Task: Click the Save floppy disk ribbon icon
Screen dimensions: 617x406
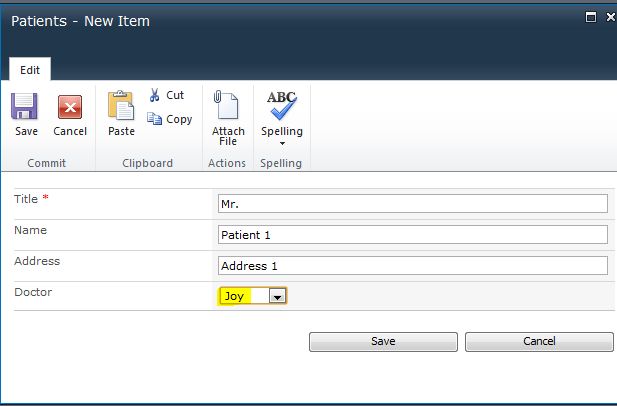Action: pos(25,107)
